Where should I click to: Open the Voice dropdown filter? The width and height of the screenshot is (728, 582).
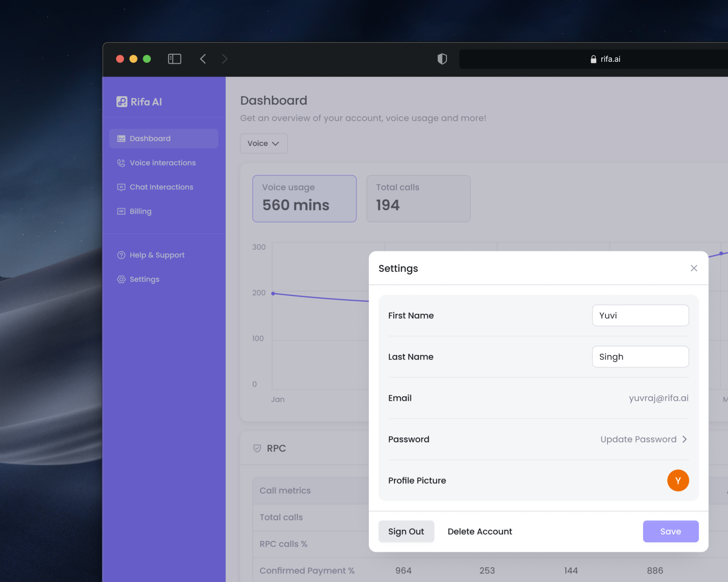pos(264,143)
